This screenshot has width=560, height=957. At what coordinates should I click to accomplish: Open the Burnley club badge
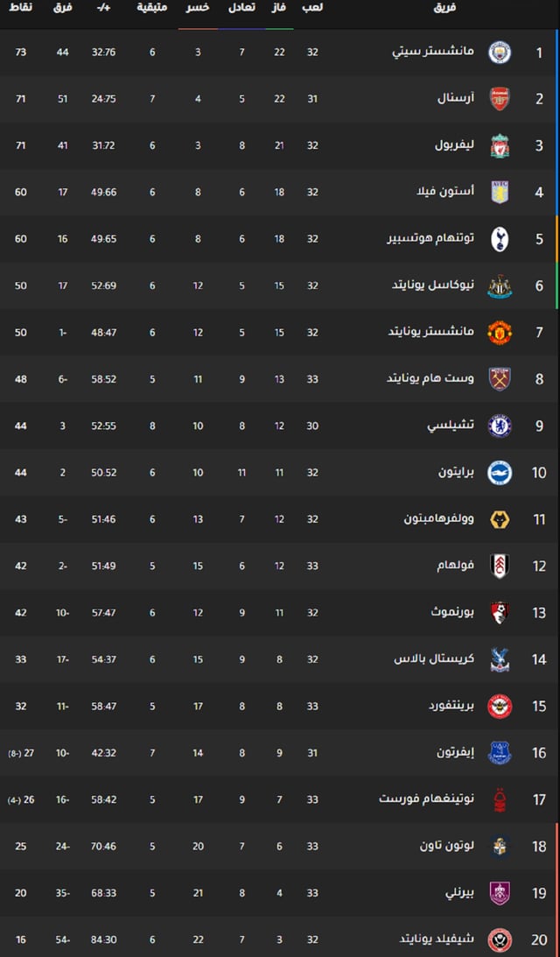[x=500, y=893]
